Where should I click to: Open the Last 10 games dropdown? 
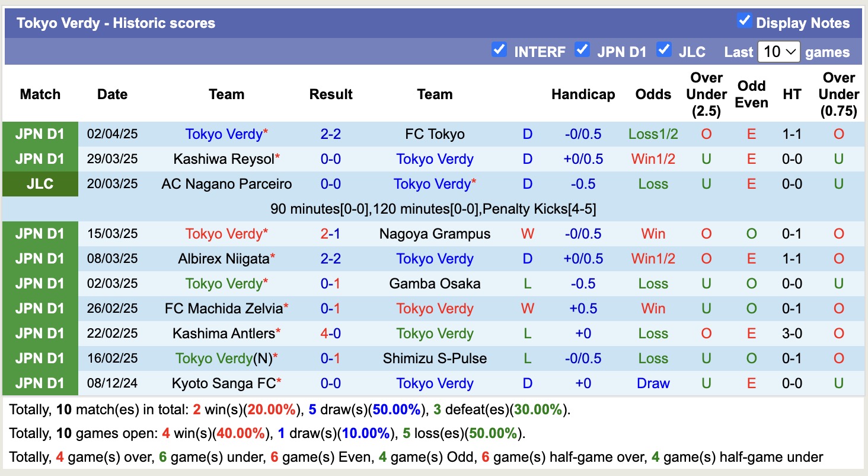(x=778, y=52)
